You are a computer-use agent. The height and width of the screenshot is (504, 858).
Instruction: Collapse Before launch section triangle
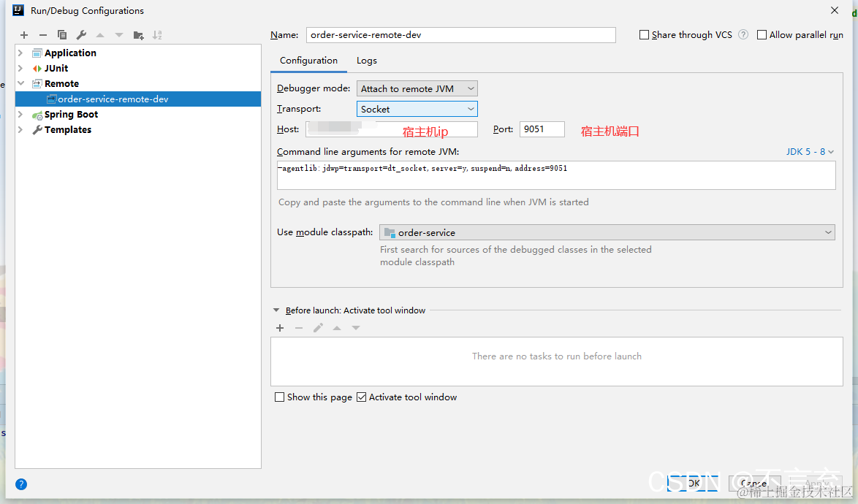tap(276, 310)
